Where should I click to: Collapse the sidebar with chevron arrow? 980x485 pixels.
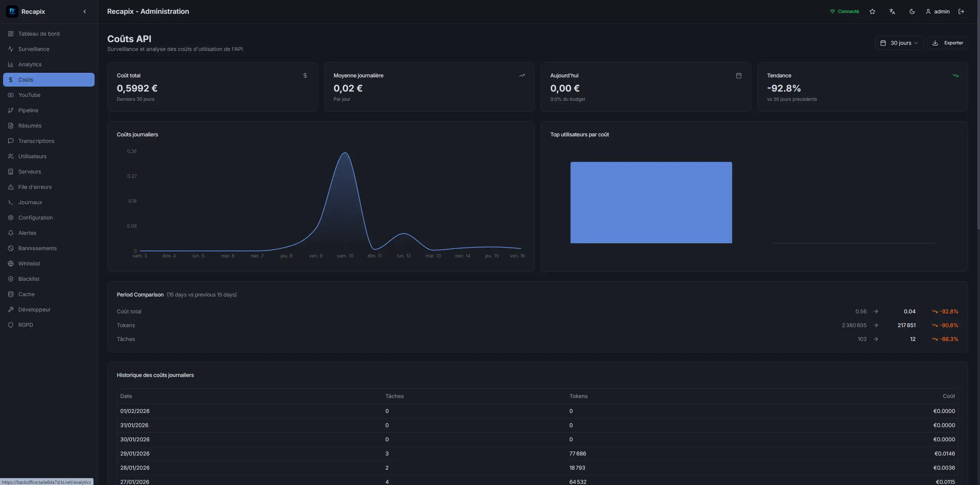85,11
